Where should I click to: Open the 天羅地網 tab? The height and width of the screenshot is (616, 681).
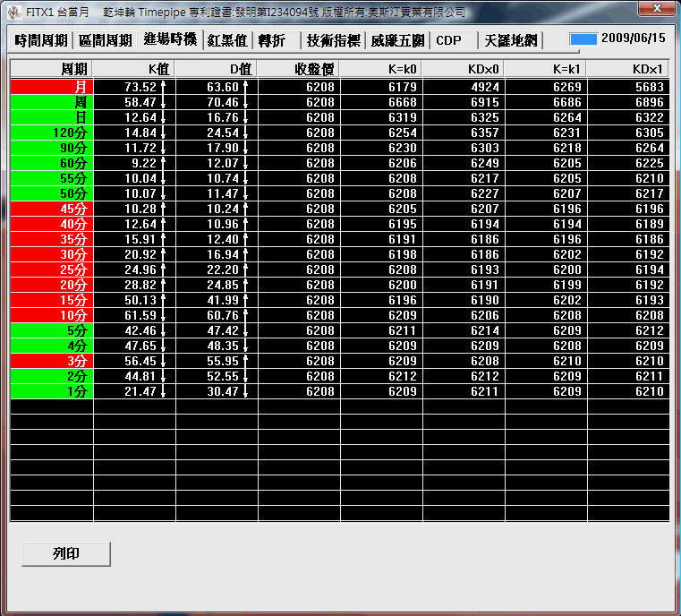pyautogui.click(x=511, y=41)
